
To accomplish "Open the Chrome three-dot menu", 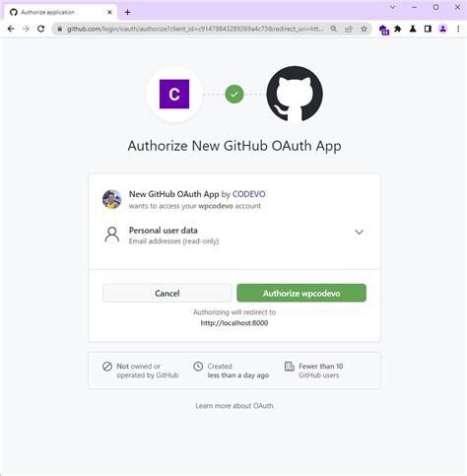I will pos(458,29).
